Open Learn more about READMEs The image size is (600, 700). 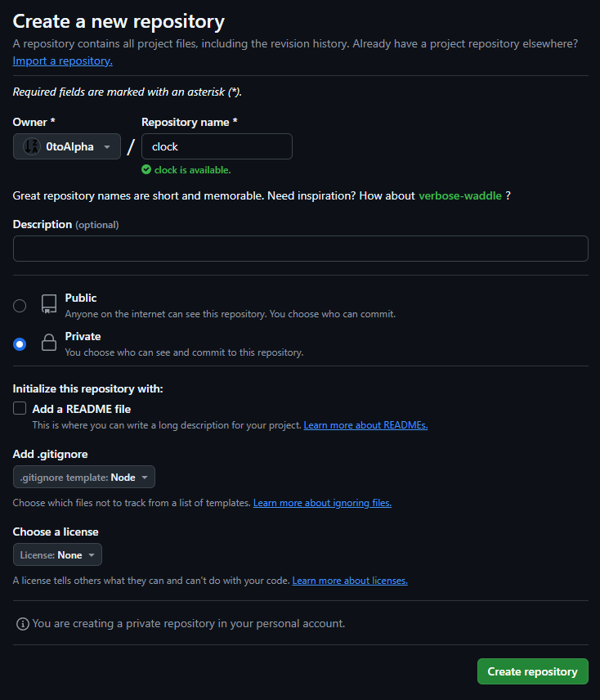pos(365,424)
